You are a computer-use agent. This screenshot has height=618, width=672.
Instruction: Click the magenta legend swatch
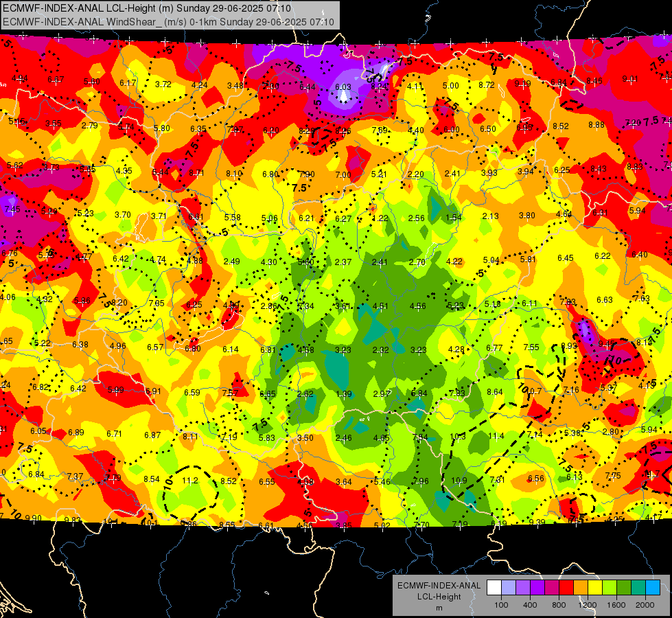click(552, 588)
